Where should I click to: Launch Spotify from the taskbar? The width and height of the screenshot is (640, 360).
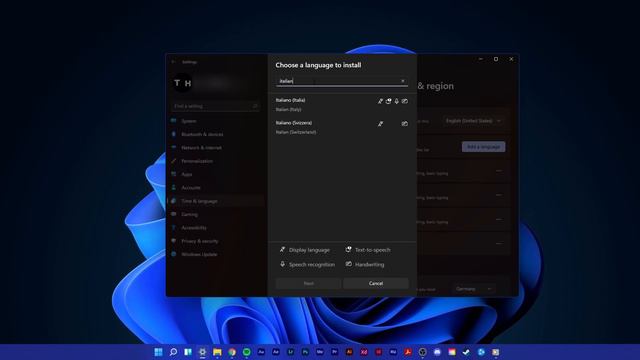point(247,352)
